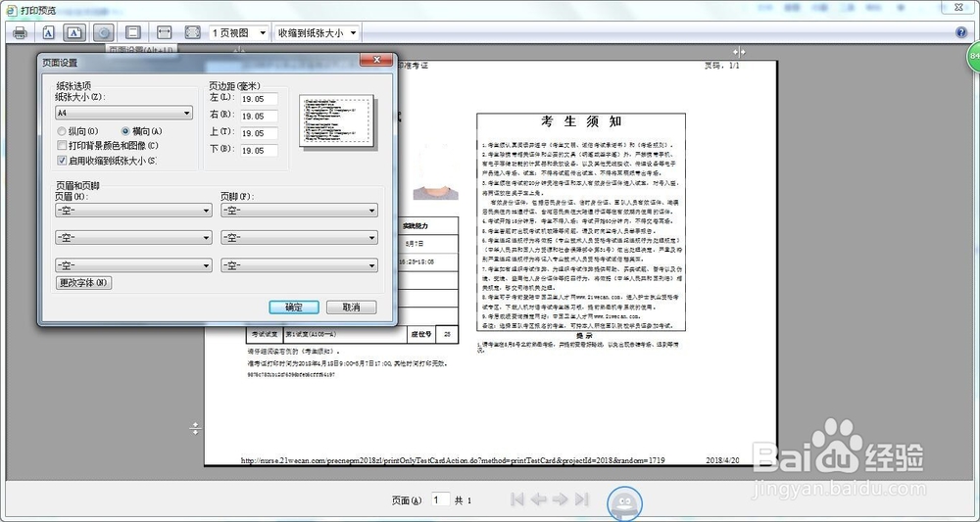The height and width of the screenshot is (522, 980).
Task: Open the first 页脚 footer dropdown
Action: [299, 211]
